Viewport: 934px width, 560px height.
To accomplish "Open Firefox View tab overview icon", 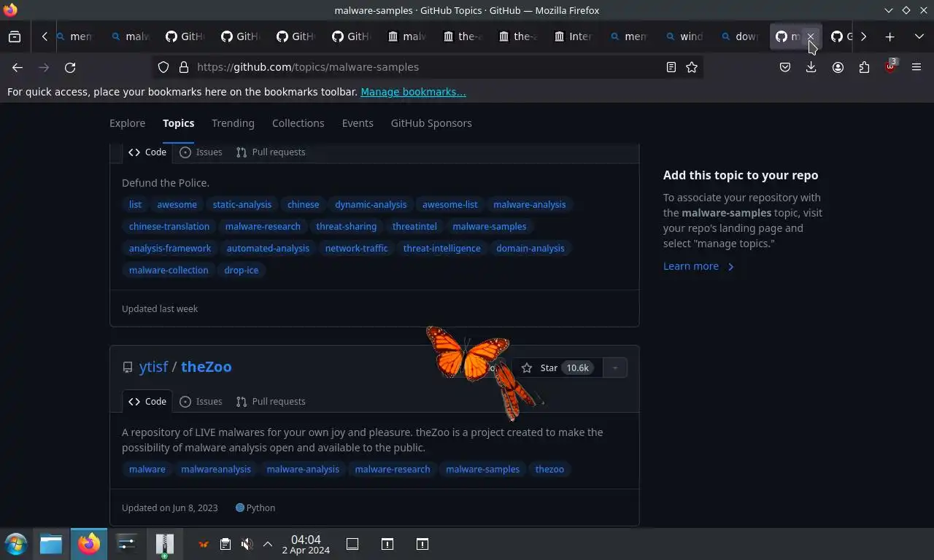I will 15,36.
